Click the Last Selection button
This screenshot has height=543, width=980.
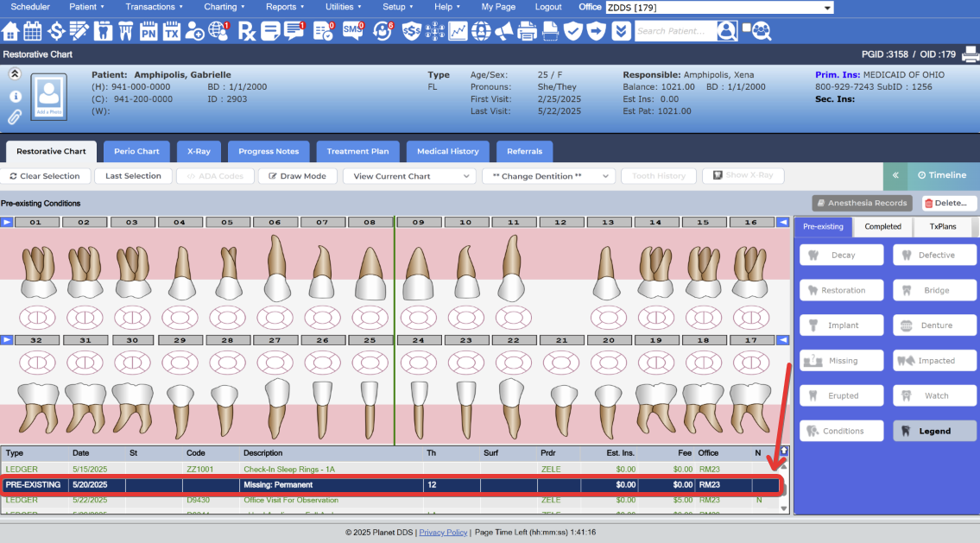click(133, 176)
